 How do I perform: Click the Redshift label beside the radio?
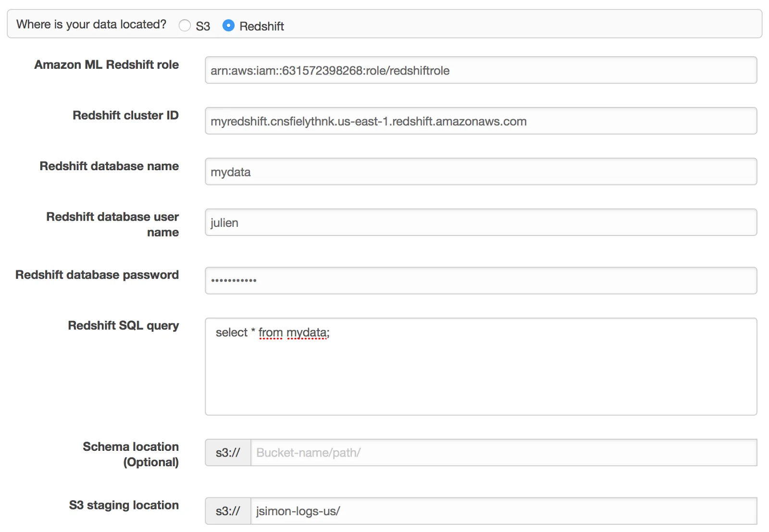[261, 26]
